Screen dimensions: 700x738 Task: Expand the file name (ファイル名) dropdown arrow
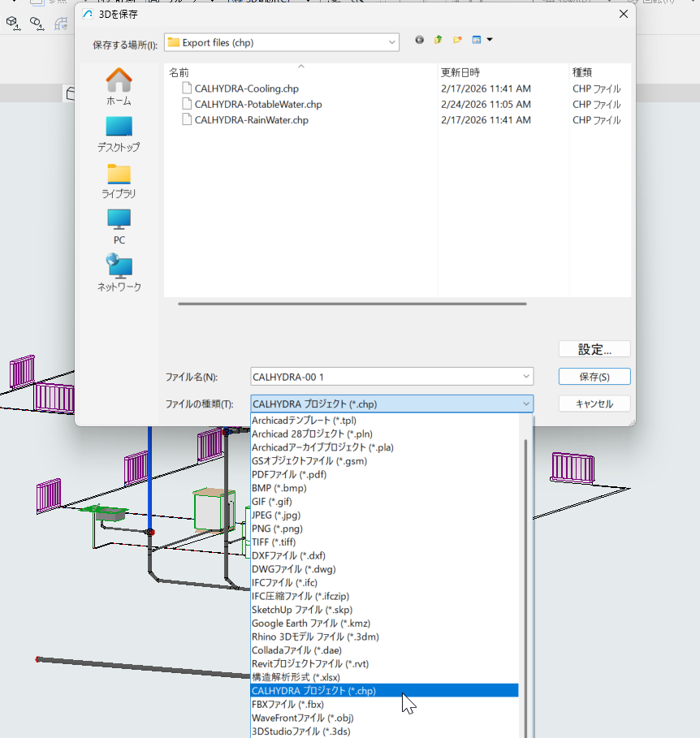(526, 377)
